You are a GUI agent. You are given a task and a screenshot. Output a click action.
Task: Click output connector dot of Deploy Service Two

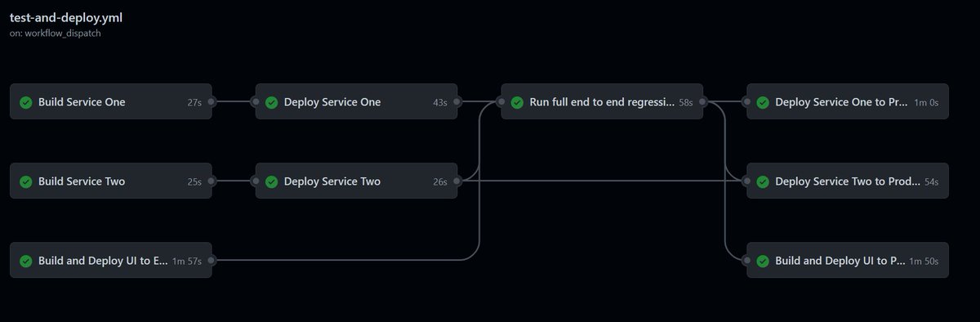[x=457, y=181]
